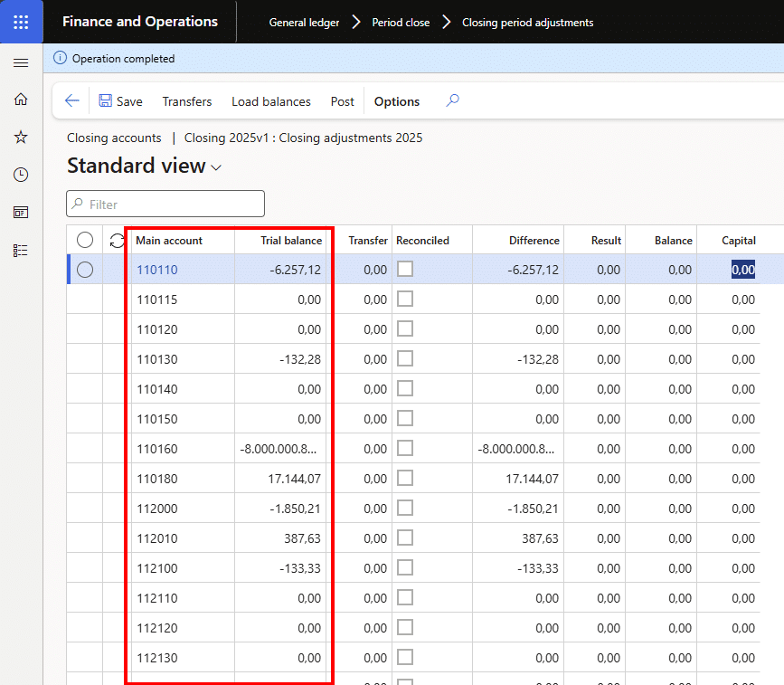The height and width of the screenshot is (685, 784).
Task: Open the app launcher waffle icon
Action: [x=21, y=22]
